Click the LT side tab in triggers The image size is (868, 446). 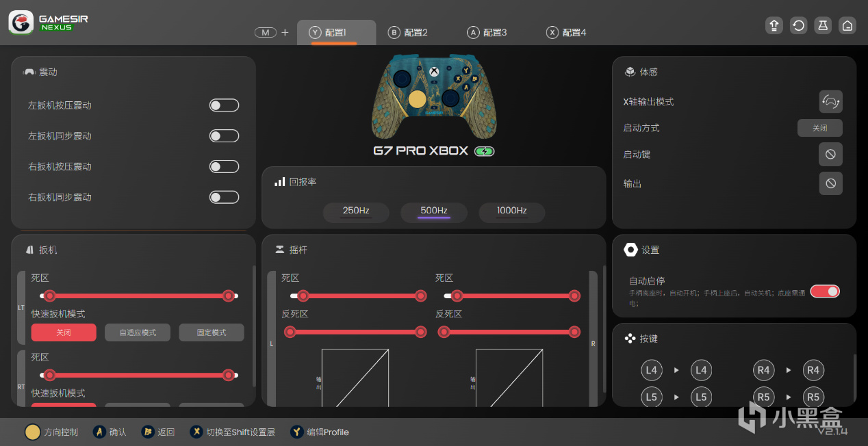coord(21,308)
